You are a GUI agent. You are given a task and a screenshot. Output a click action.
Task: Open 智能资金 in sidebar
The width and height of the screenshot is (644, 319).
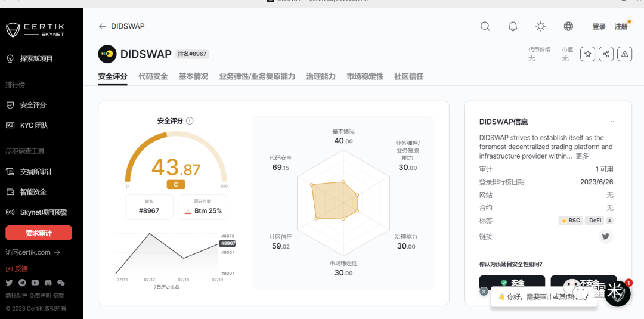point(33,192)
